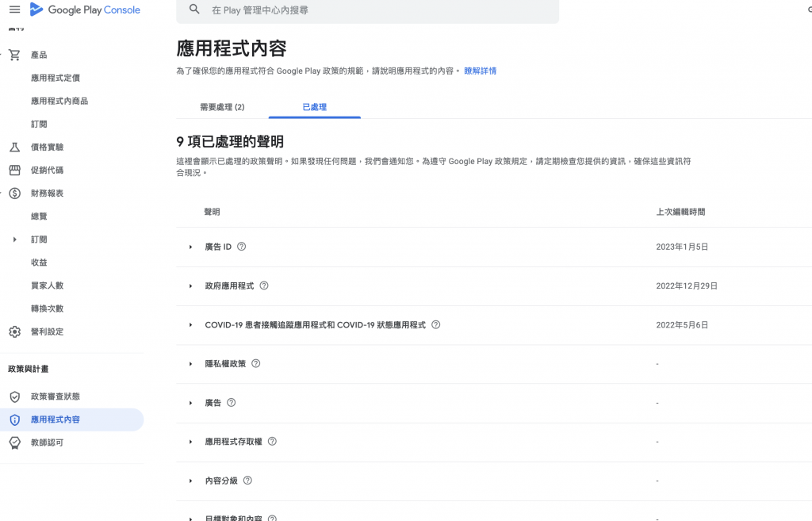Click the search magnifier icon
Screen dimensions: 812x521
point(194,10)
